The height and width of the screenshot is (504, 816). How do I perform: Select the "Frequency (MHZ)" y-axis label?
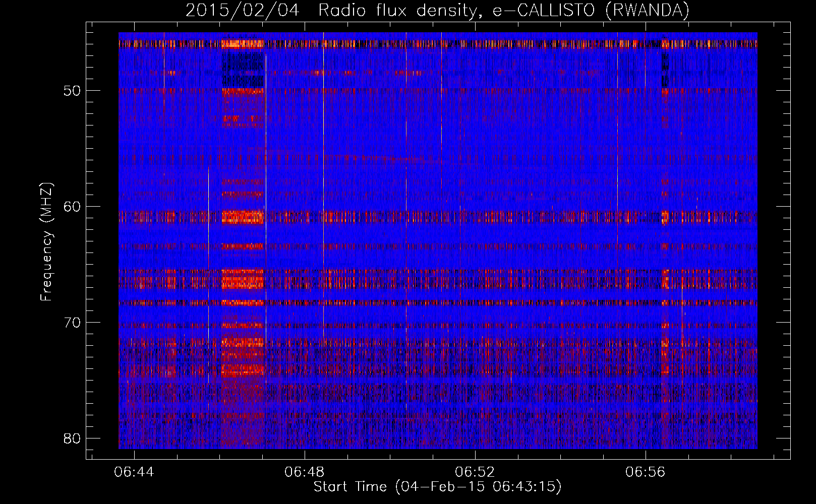[x=46, y=242]
